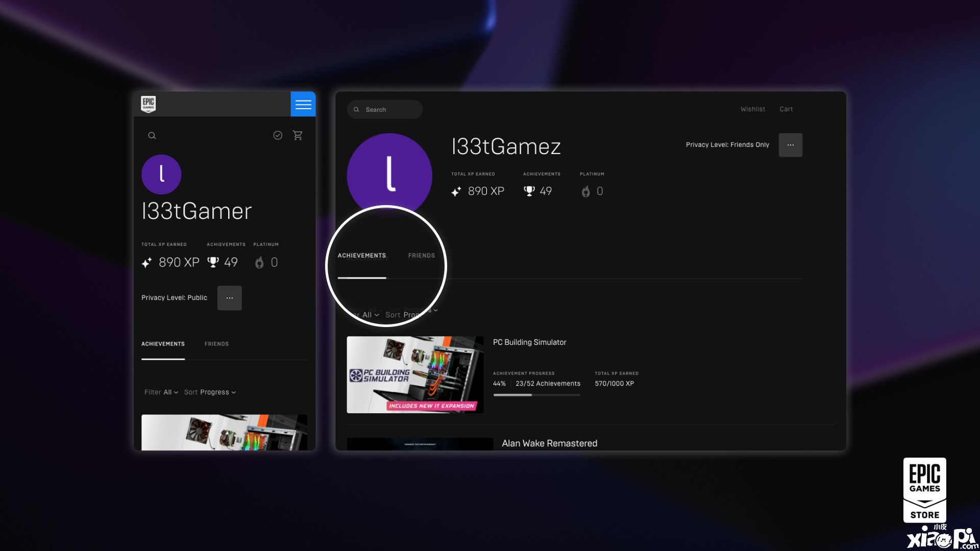Open the more options button beside Privacy Level: Public
The height and width of the screenshot is (551, 980).
pos(230,298)
